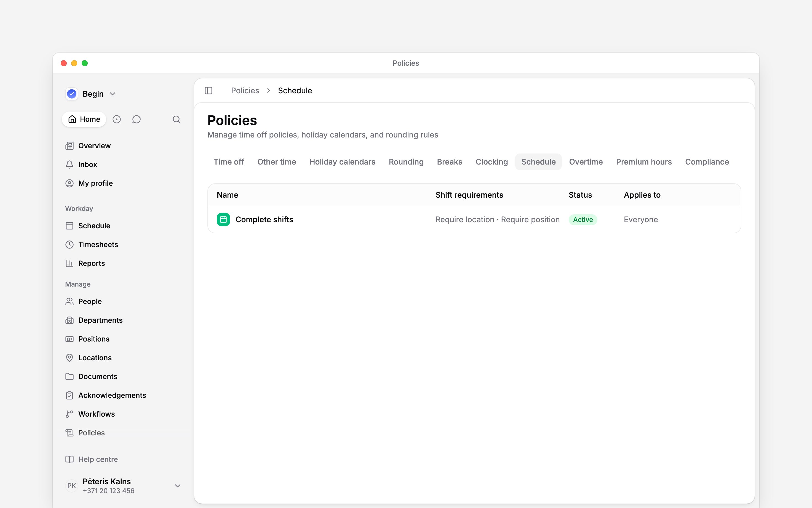Switch to the Other time tab
812x508 pixels.
pyautogui.click(x=277, y=162)
